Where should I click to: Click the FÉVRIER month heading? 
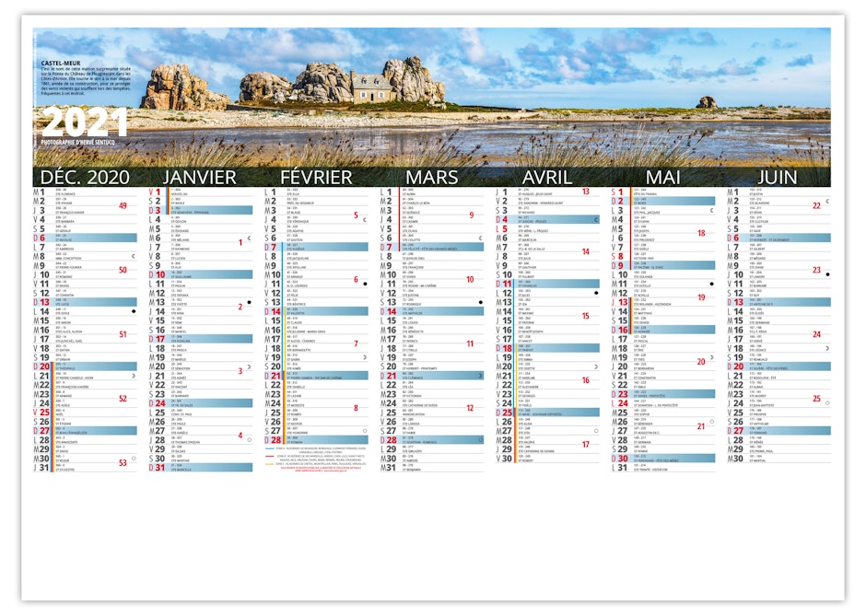coord(316,177)
